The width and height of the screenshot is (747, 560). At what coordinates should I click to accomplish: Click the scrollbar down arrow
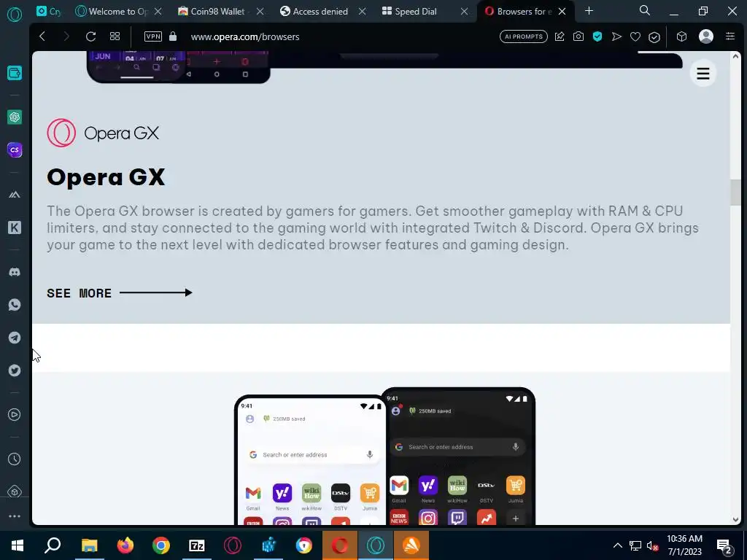click(x=735, y=520)
